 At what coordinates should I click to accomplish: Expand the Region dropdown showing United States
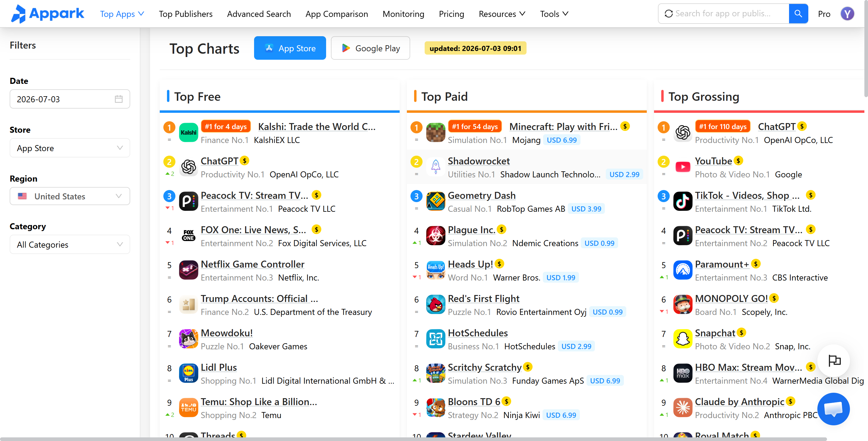coord(70,196)
